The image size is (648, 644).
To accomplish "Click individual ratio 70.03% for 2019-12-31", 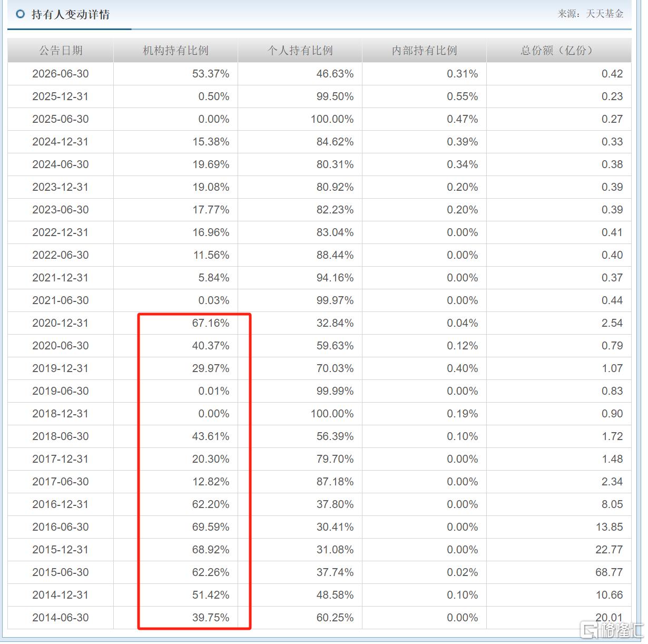I will coord(335,368).
